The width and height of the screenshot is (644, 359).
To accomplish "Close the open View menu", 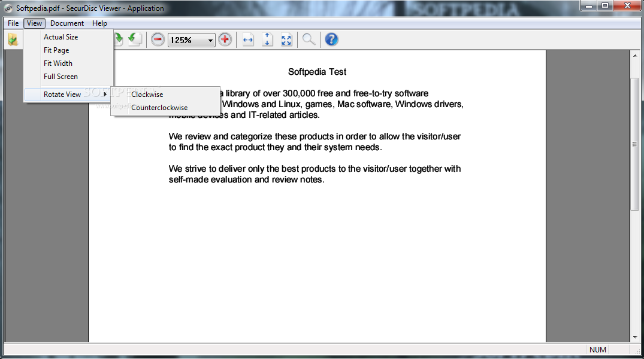I will (35, 23).
